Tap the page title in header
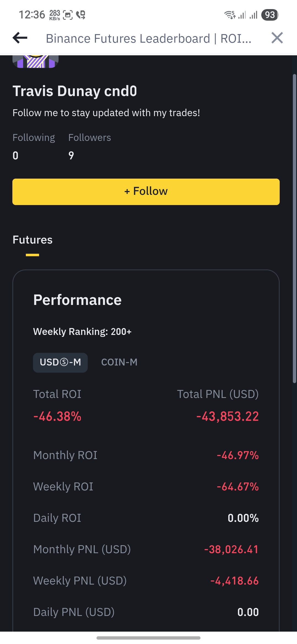297x644 pixels. (148, 39)
